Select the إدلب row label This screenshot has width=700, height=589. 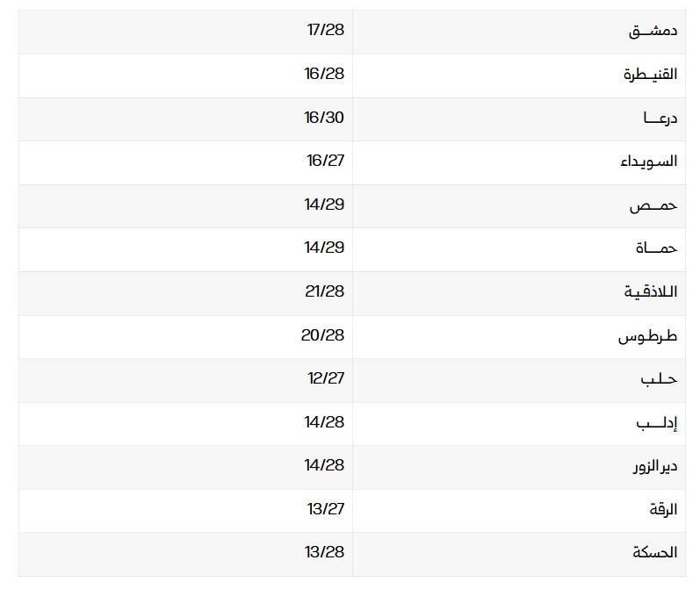656,422
